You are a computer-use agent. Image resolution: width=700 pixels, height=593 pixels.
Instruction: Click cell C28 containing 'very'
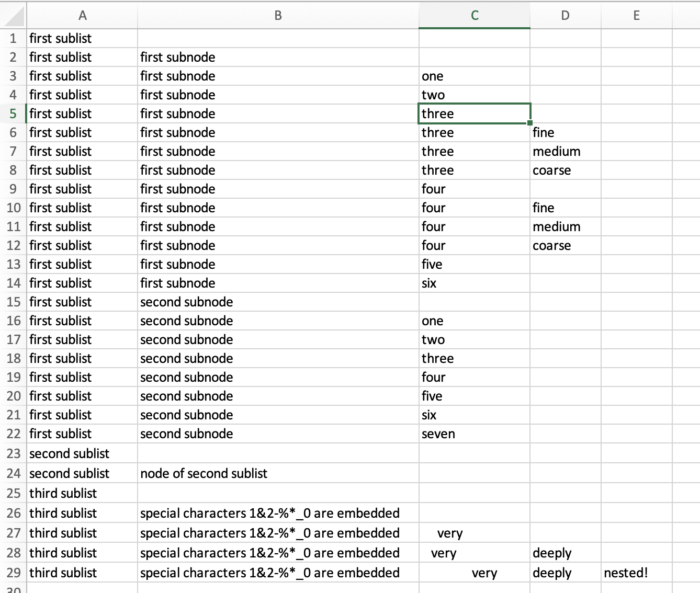pyautogui.click(x=475, y=553)
